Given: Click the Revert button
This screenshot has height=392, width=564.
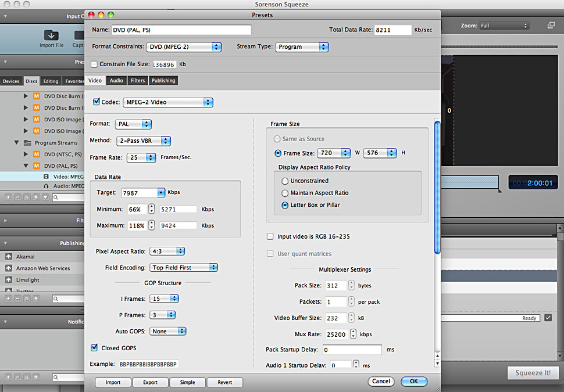Looking at the screenshot, I should click(225, 382).
